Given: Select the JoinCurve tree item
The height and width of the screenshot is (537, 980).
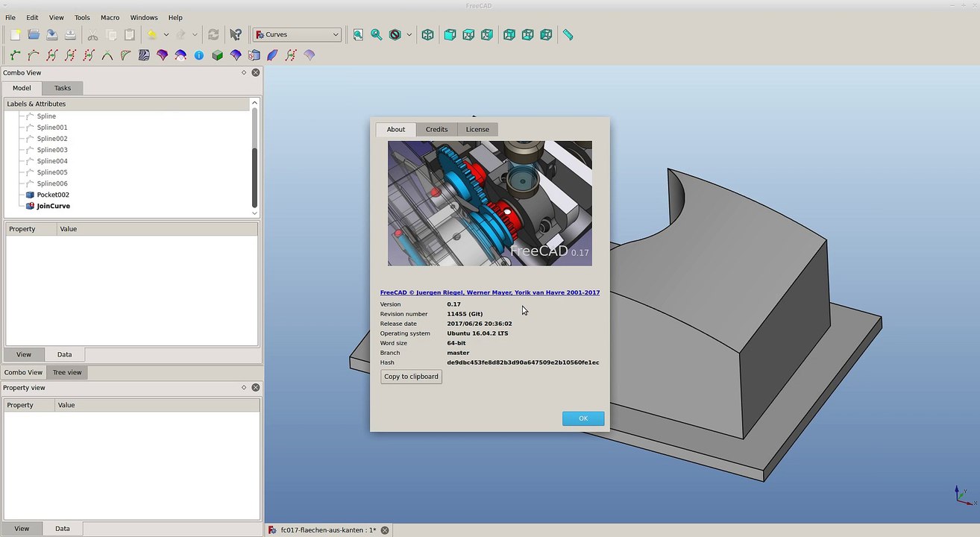Looking at the screenshot, I should click(x=53, y=206).
